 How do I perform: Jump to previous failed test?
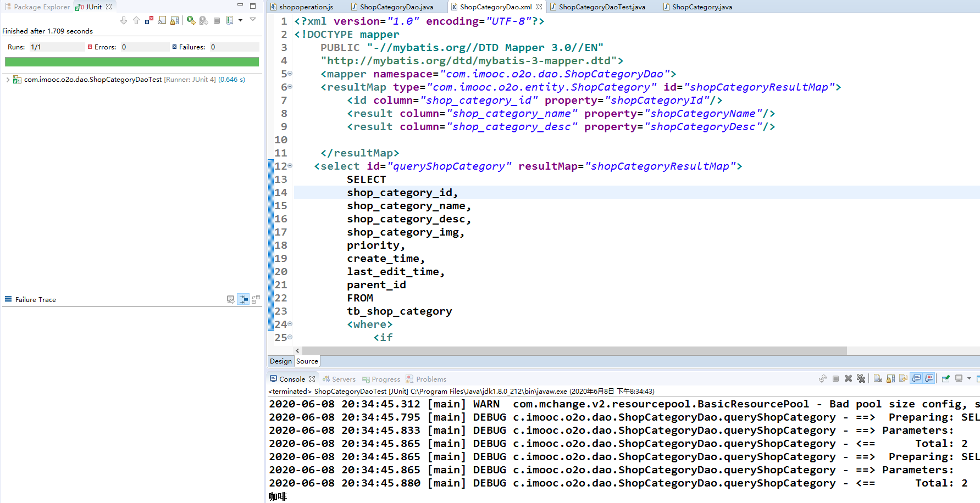(136, 20)
